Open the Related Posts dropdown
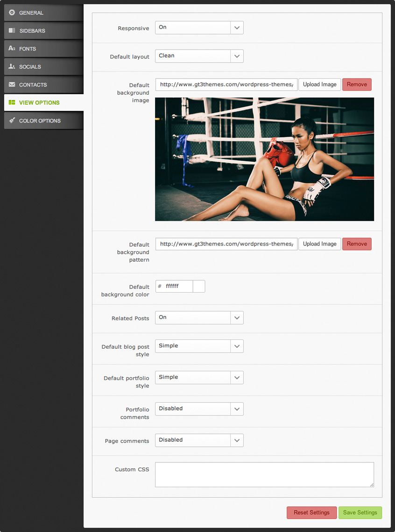The width and height of the screenshot is (395, 532). pyautogui.click(x=199, y=318)
